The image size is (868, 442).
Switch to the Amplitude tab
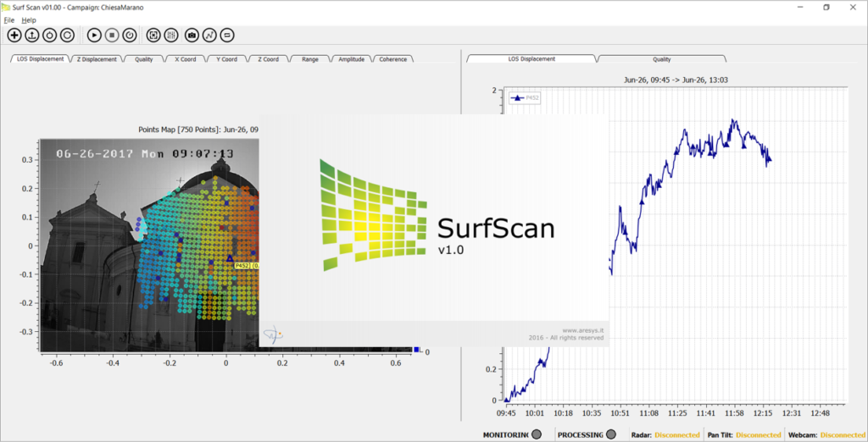click(x=352, y=59)
